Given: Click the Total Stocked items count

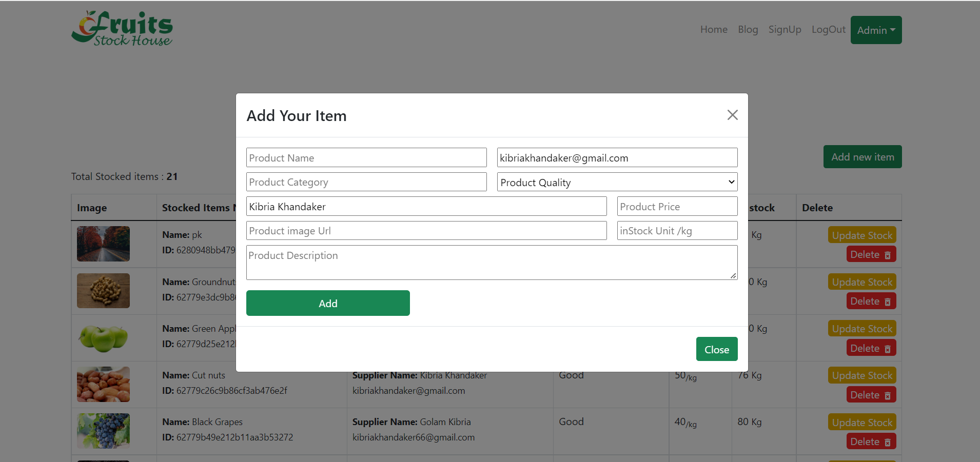Looking at the screenshot, I should pos(124,176).
